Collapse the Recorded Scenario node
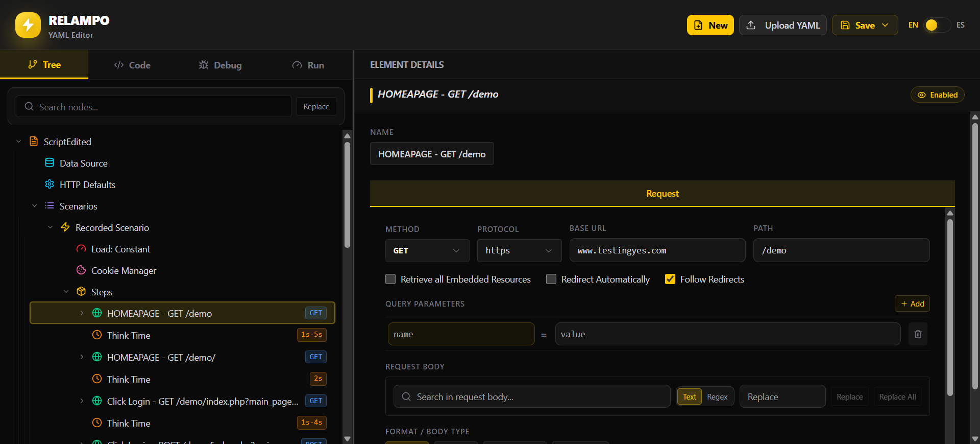The width and height of the screenshot is (980, 444). [x=51, y=227]
